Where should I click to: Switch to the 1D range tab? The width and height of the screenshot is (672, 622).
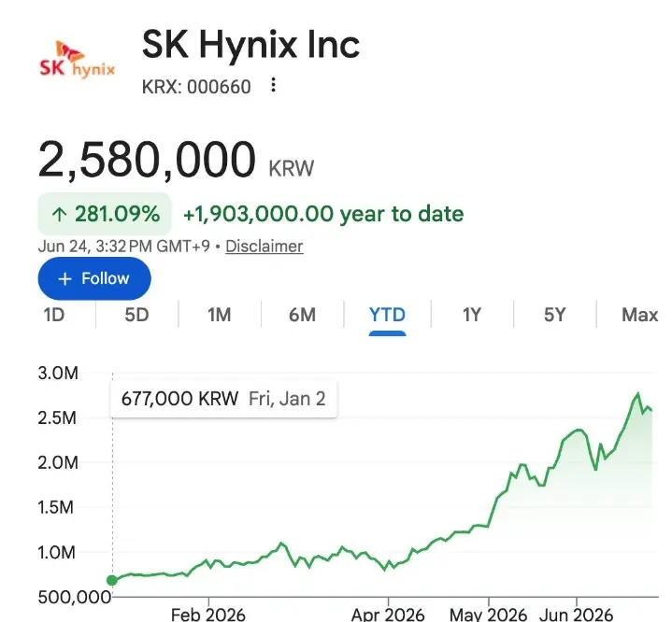[x=54, y=315]
